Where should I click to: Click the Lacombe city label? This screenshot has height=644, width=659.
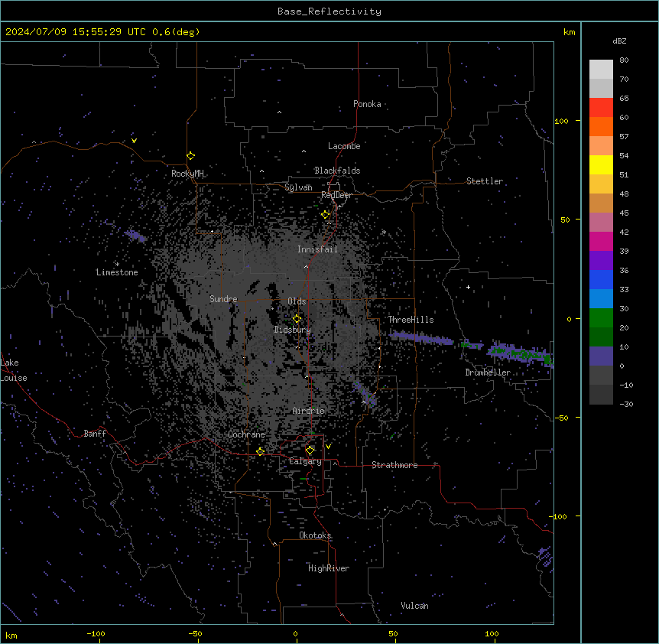click(x=344, y=146)
